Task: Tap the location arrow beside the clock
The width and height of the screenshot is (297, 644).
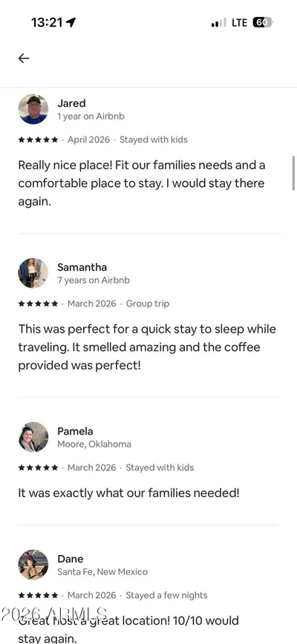Action: click(71, 22)
